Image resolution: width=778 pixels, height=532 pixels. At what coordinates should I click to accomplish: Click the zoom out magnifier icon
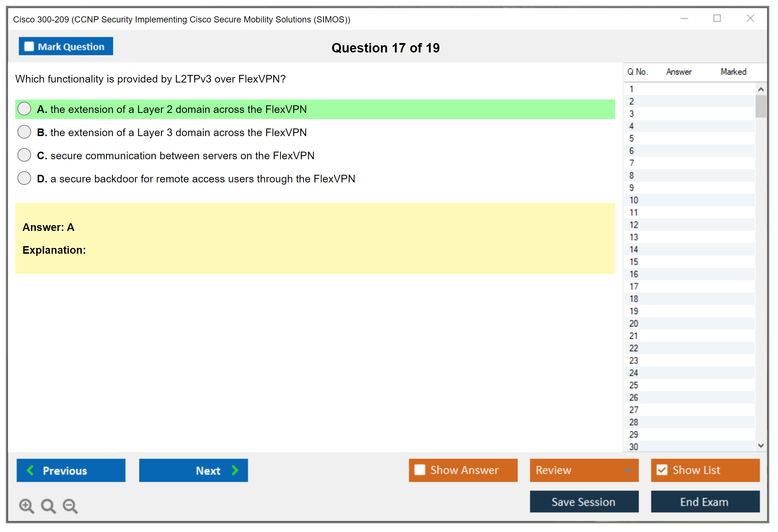pos(70,505)
